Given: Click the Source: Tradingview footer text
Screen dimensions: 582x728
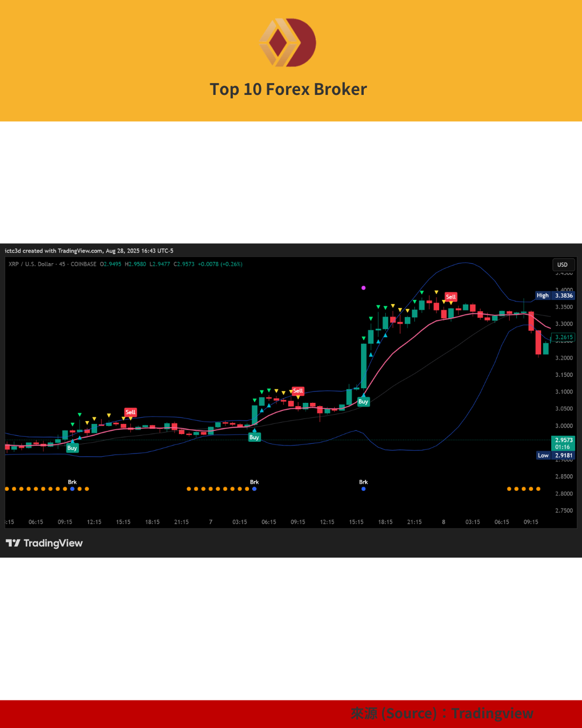Looking at the screenshot, I should tap(442, 713).
